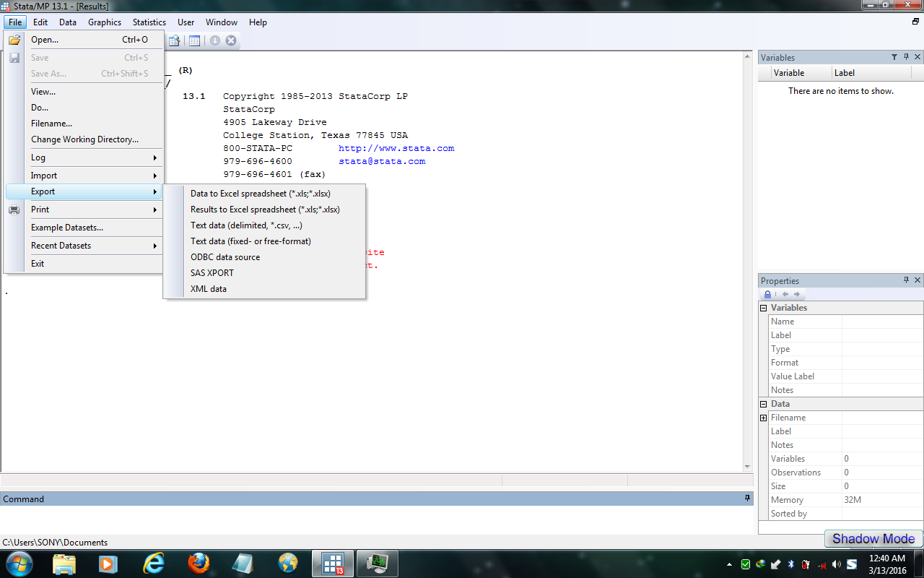Pin the Command window

point(748,499)
